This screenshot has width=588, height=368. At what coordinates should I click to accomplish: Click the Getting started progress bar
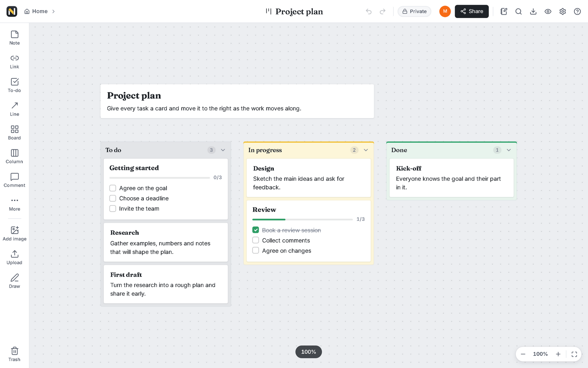tap(159, 178)
